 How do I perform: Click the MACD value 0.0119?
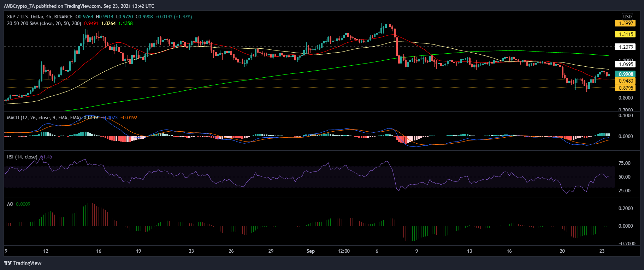[91, 118]
